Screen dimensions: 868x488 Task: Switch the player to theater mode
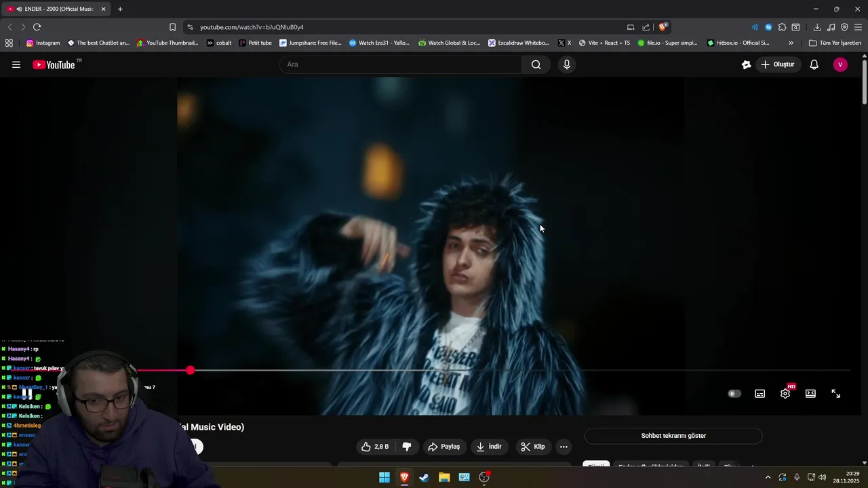(x=810, y=394)
